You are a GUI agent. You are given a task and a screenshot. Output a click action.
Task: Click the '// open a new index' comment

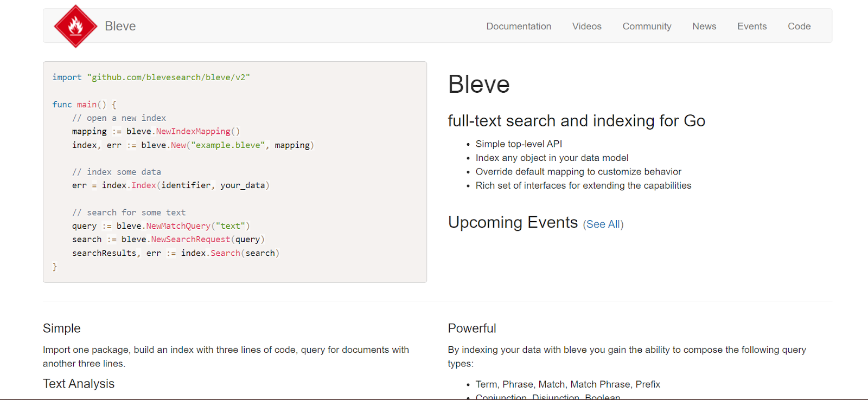119,118
